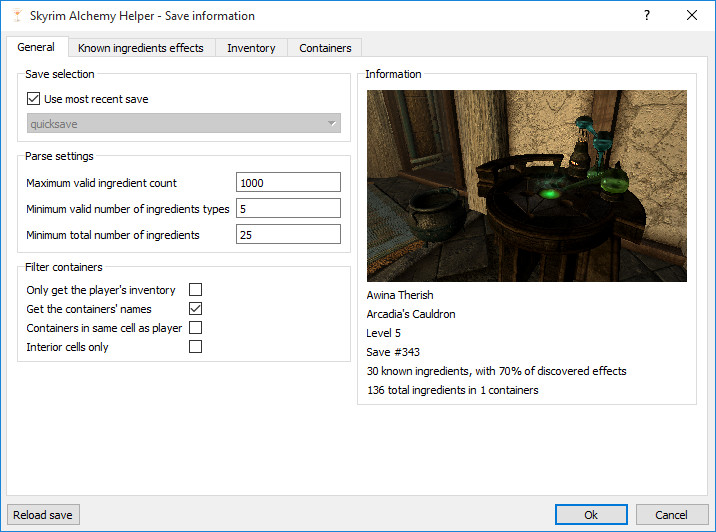
Task: Click the Minimum total number of ingredients field
Action: click(x=288, y=234)
